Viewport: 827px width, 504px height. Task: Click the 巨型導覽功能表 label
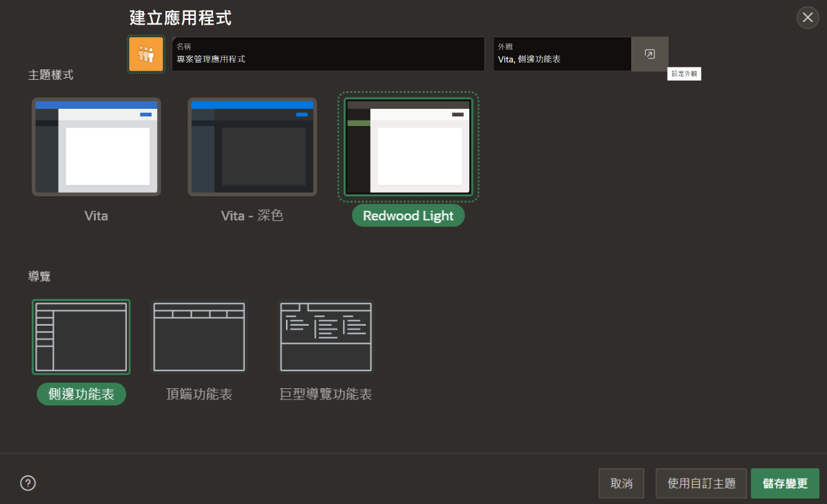[326, 395]
